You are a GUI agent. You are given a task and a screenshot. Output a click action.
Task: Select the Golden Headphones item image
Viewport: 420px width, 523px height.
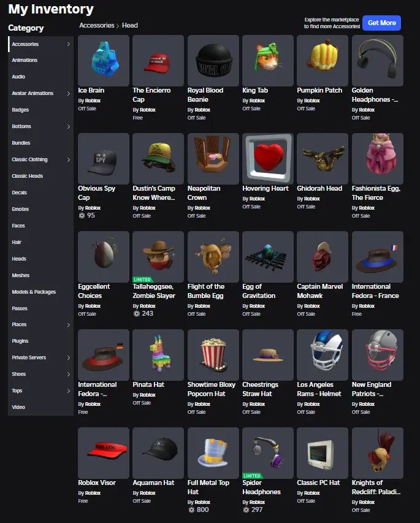[378, 61]
